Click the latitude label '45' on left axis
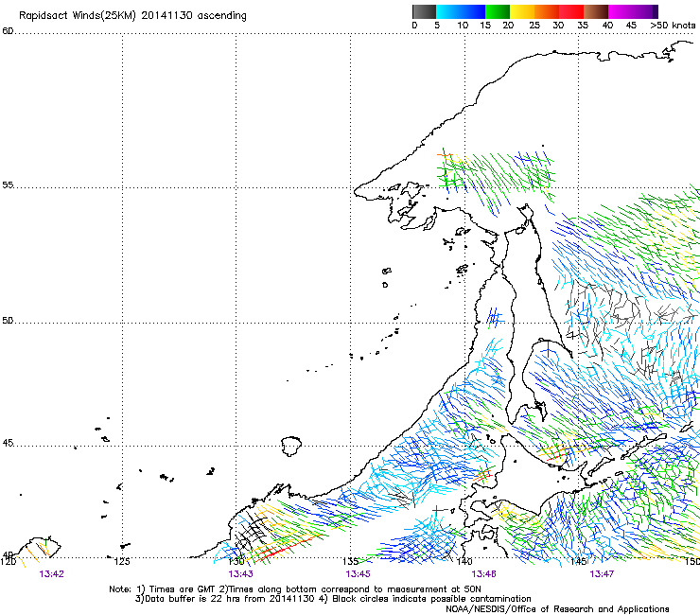Screen dimensions: 700x615 coord(8,443)
